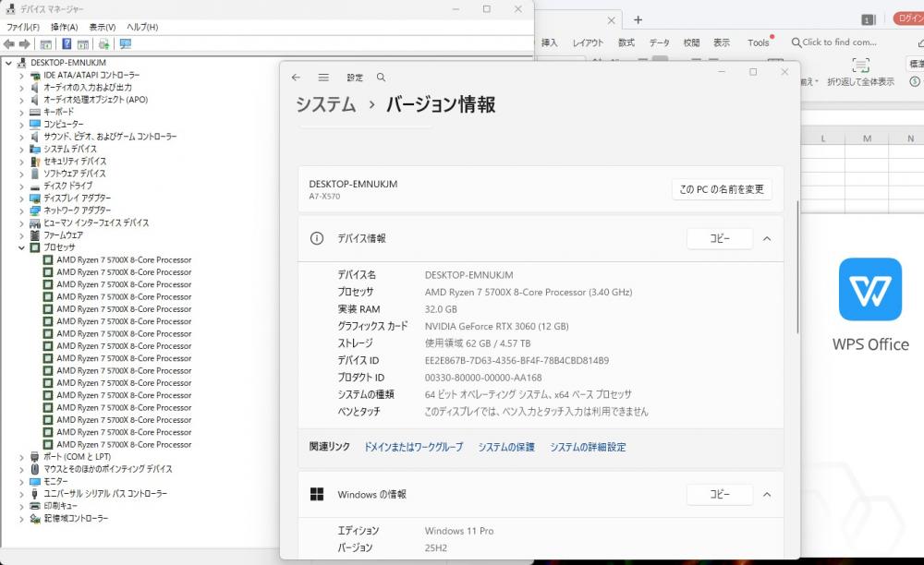Click the info circle icon beside デバイス情報
The image size is (924, 565).
[317, 238]
